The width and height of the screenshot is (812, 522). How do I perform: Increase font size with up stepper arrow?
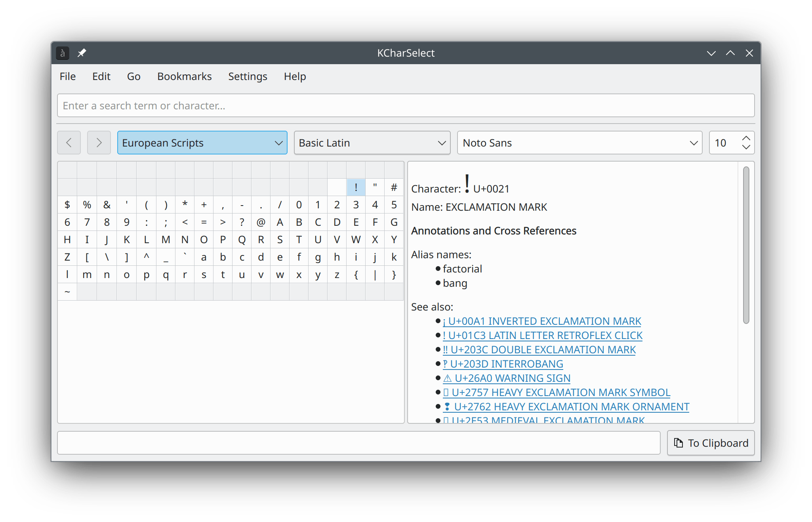(x=746, y=138)
